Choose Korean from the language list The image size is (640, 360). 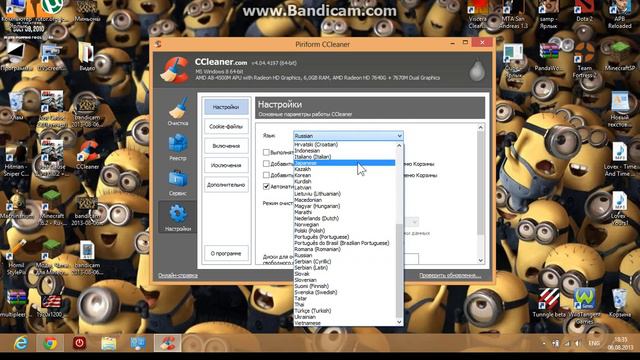pos(344,175)
